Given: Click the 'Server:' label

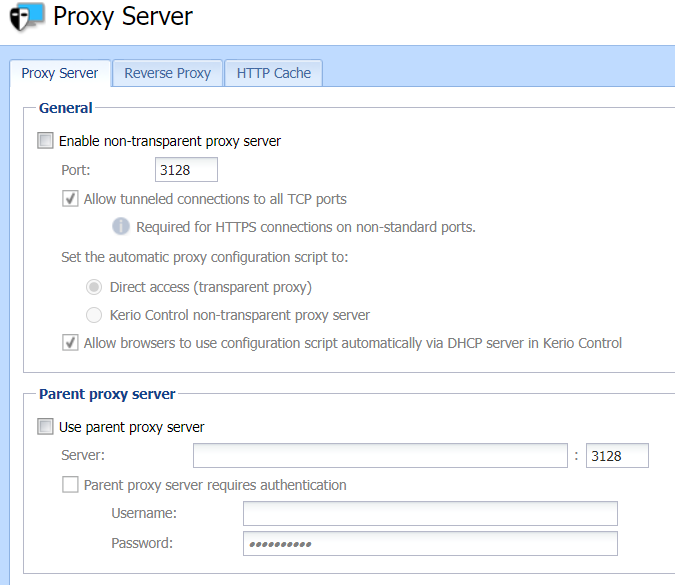Looking at the screenshot, I should coord(83,455).
